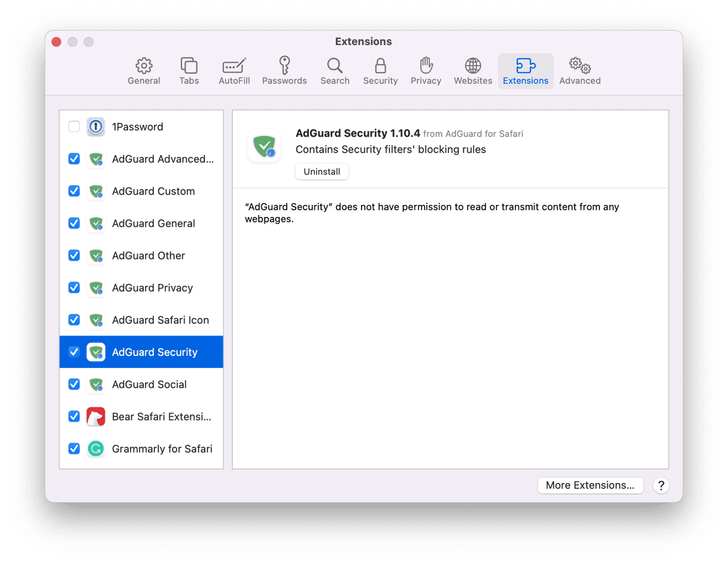Click the red close window button
The height and width of the screenshot is (562, 728).
pos(57,42)
